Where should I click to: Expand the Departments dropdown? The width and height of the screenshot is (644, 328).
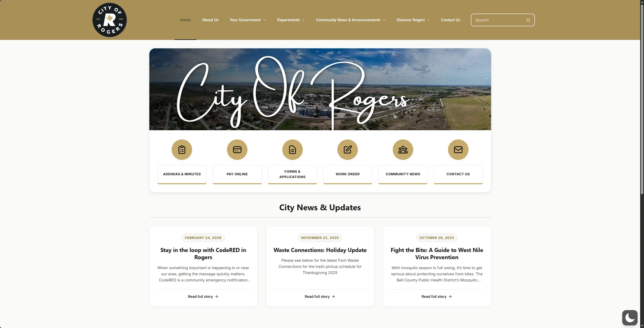[290, 20]
